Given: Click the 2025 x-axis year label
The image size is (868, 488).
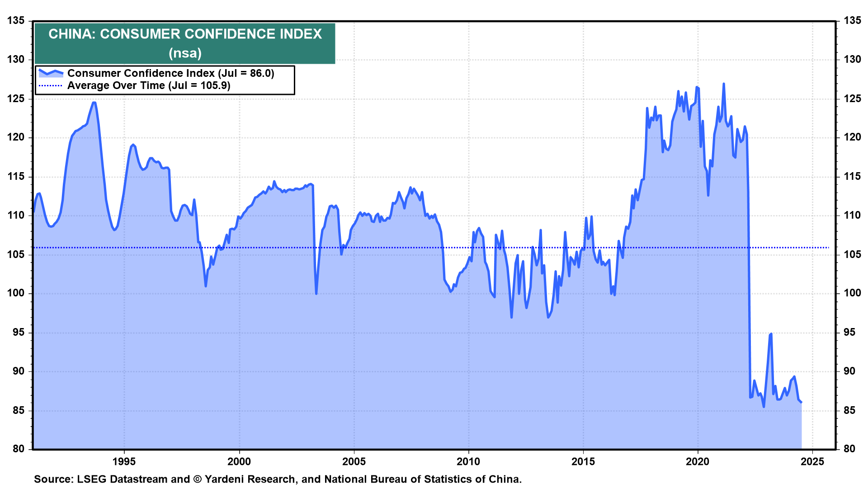Looking at the screenshot, I should pyautogui.click(x=812, y=462).
